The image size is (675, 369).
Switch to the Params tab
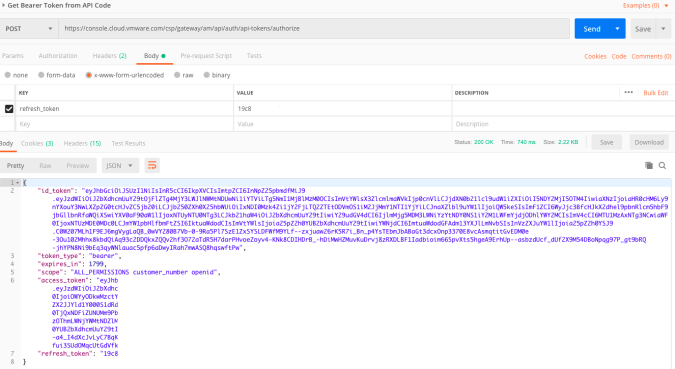pos(12,56)
